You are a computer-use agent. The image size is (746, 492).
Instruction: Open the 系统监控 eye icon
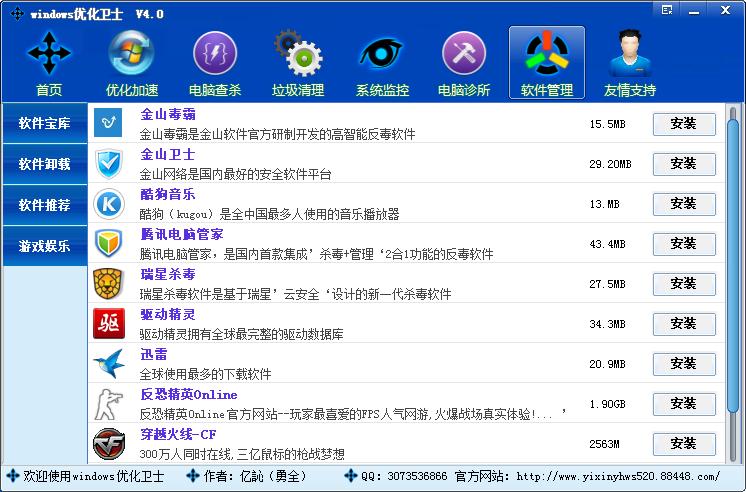pyautogui.click(x=381, y=53)
